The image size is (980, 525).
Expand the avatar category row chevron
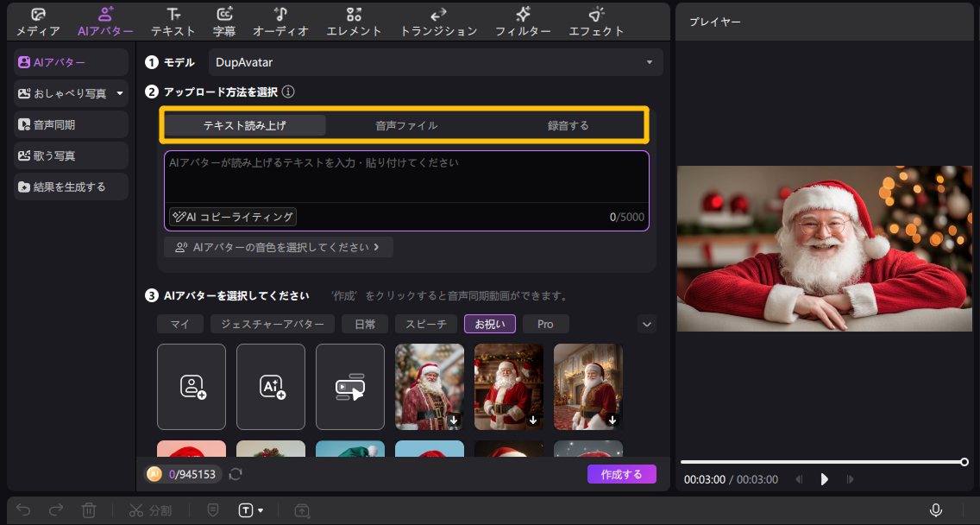(646, 323)
